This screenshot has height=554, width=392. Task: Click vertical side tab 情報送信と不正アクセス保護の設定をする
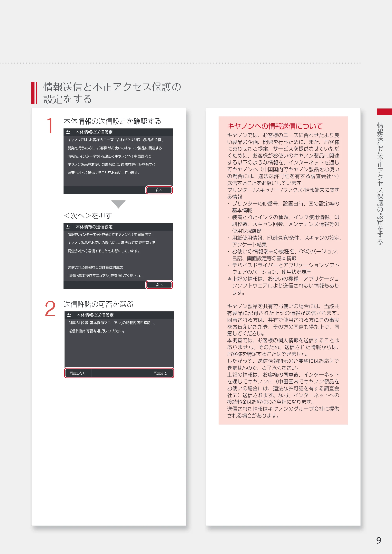coord(380,184)
